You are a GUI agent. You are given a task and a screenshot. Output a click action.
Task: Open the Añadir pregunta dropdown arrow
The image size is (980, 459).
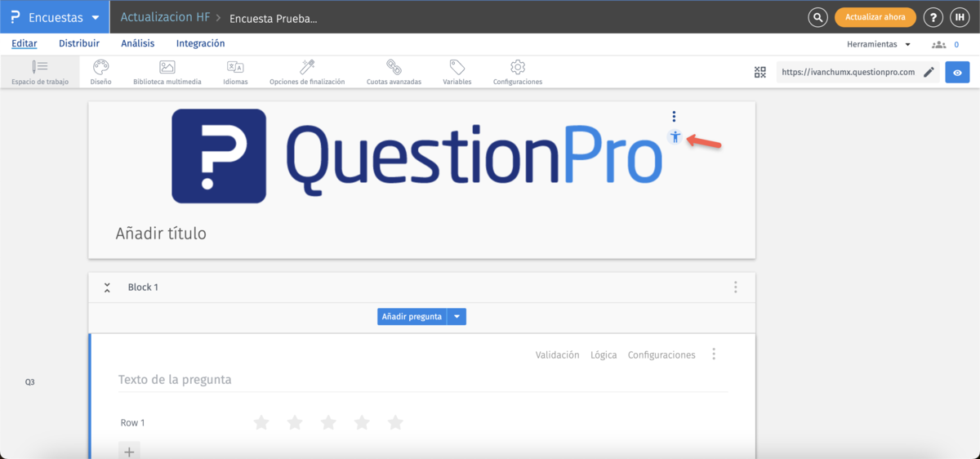click(x=457, y=317)
